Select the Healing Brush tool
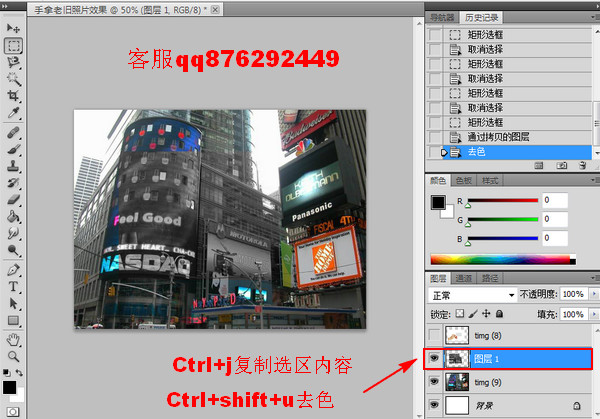The image size is (600, 419). (13, 133)
